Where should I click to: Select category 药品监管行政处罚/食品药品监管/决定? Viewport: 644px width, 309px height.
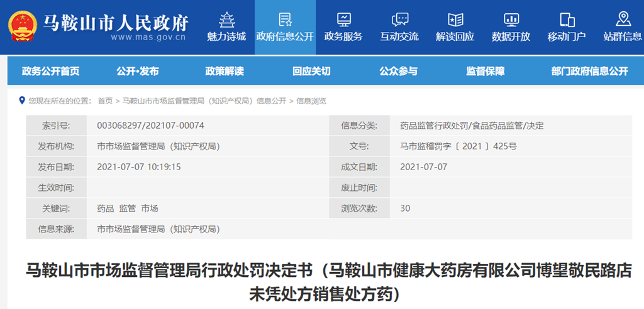coord(472,126)
